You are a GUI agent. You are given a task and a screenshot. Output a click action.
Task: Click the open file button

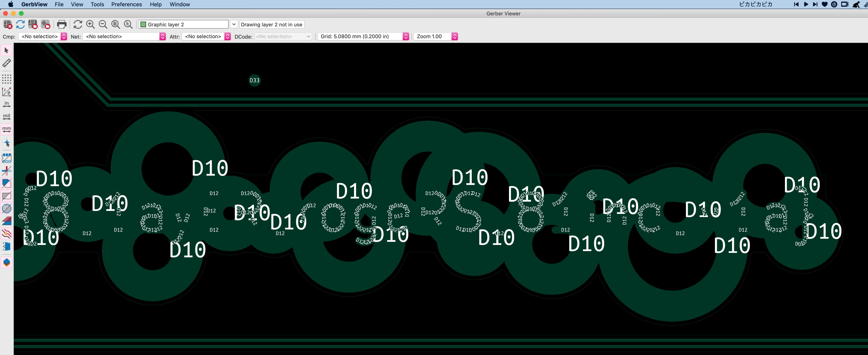coord(33,24)
